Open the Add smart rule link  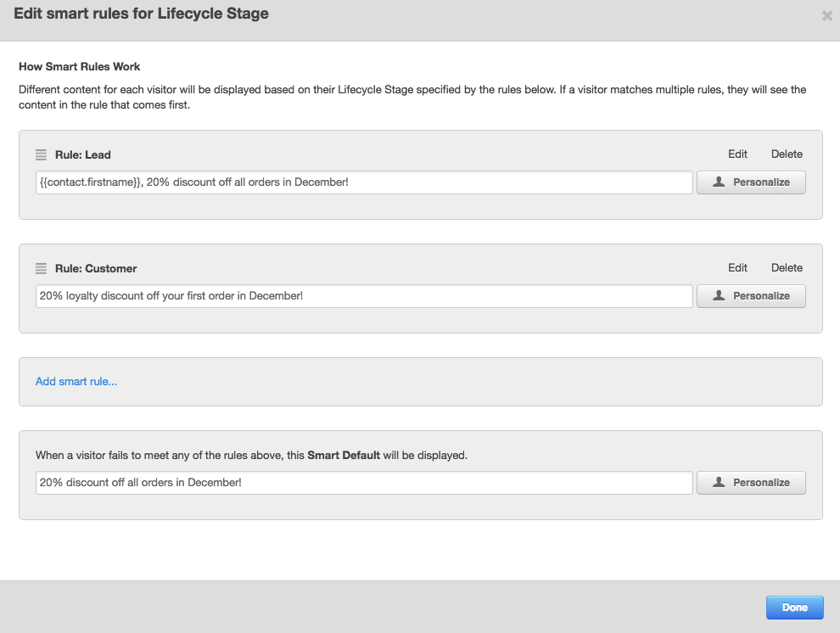click(76, 382)
